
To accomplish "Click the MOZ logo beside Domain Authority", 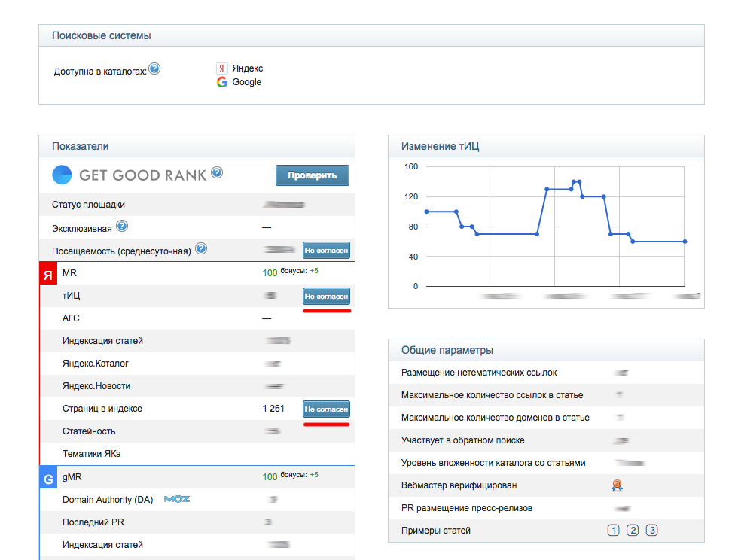I will coord(177,499).
